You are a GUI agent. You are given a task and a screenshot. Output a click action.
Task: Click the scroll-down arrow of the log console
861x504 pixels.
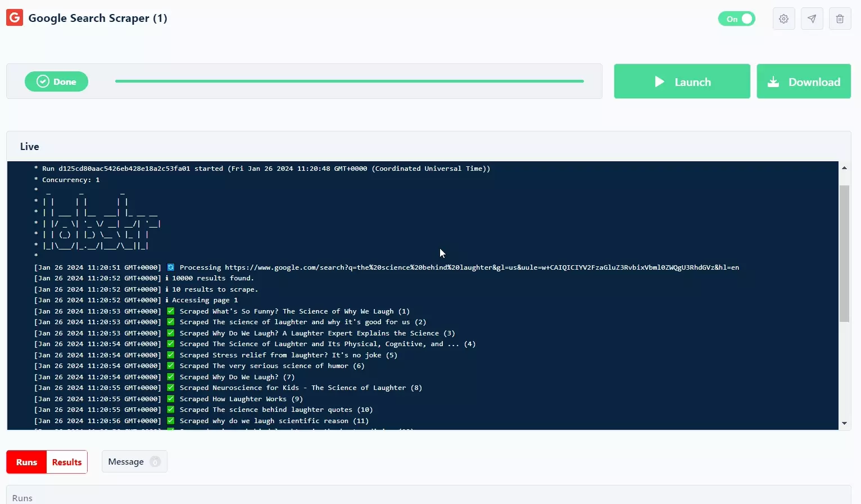(x=845, y=423)
